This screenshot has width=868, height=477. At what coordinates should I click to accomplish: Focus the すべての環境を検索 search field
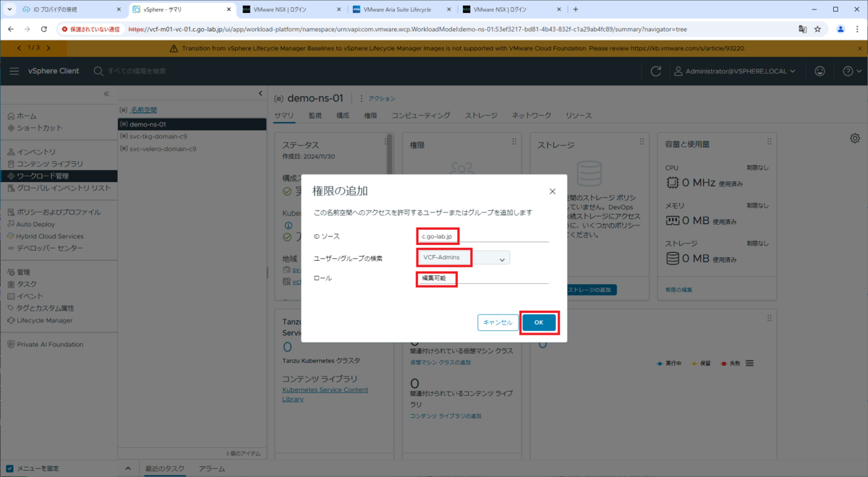point(137,71)
